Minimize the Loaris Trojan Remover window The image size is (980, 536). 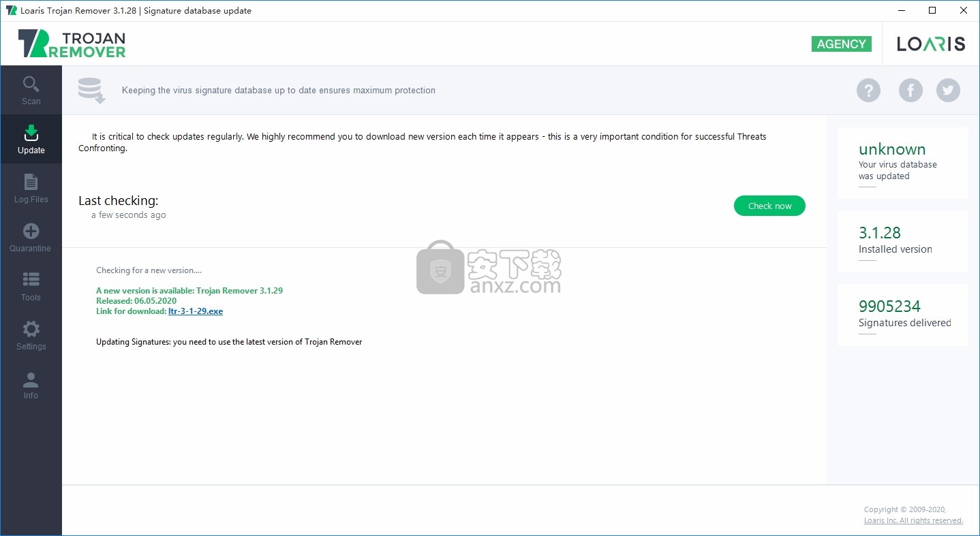(901, 10)
